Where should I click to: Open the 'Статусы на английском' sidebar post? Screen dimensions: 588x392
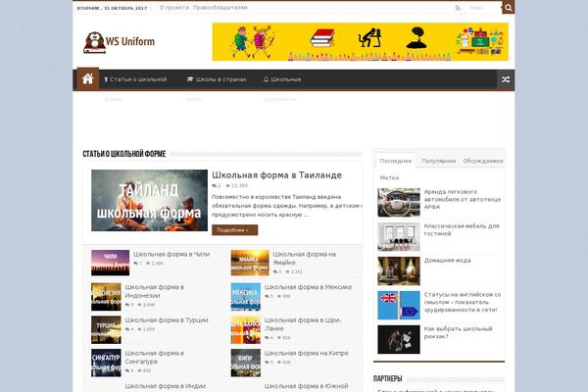pos(463,302)
